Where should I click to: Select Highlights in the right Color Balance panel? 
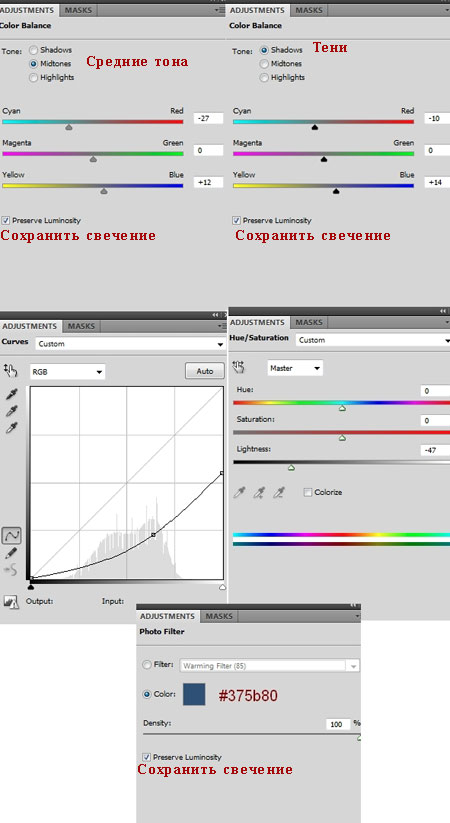(264, 78)
